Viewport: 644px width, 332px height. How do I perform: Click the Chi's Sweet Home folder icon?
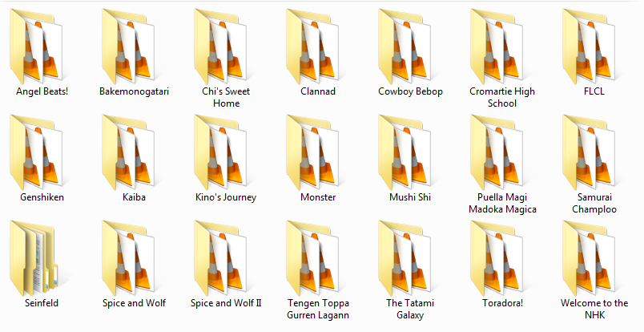[x=220, y=47]
